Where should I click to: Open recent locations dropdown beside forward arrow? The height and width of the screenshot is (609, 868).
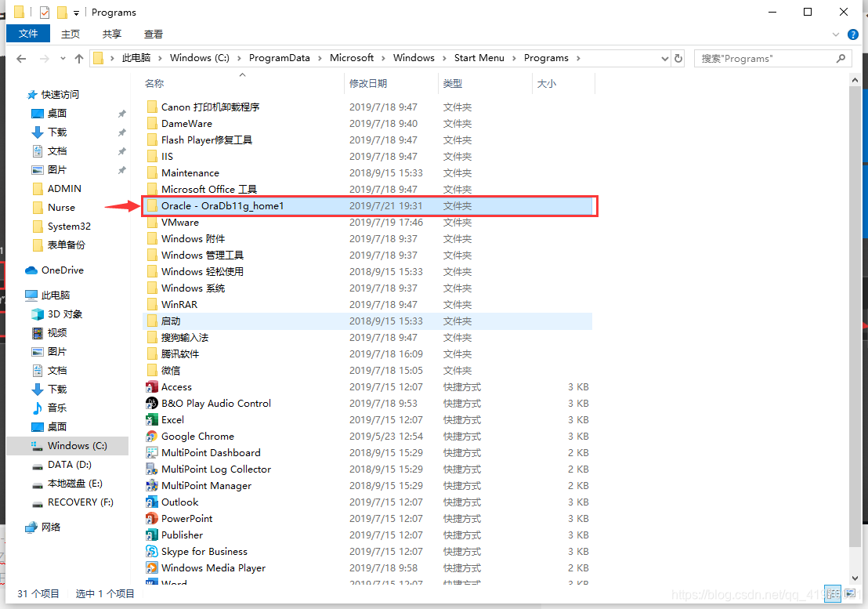63,58
